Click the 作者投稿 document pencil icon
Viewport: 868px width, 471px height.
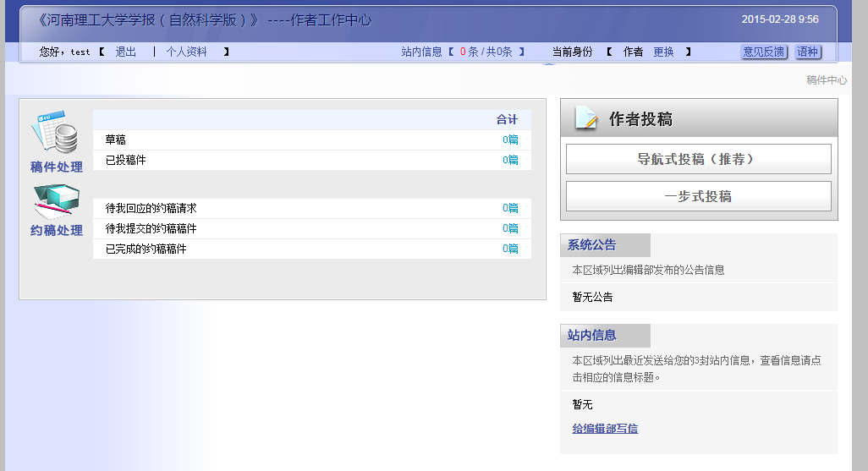pyautogui.click(x=586, y=118)
